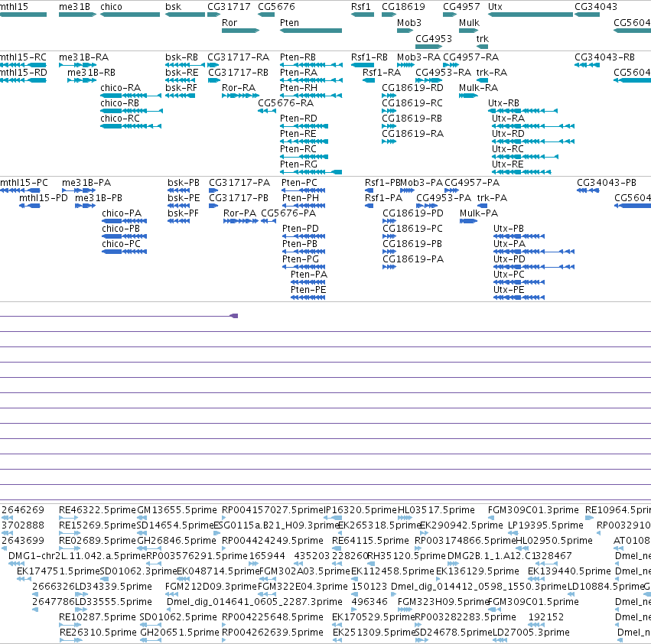
Task: Select the CG5676 gene feature
Action: click(x=266, y=15)
